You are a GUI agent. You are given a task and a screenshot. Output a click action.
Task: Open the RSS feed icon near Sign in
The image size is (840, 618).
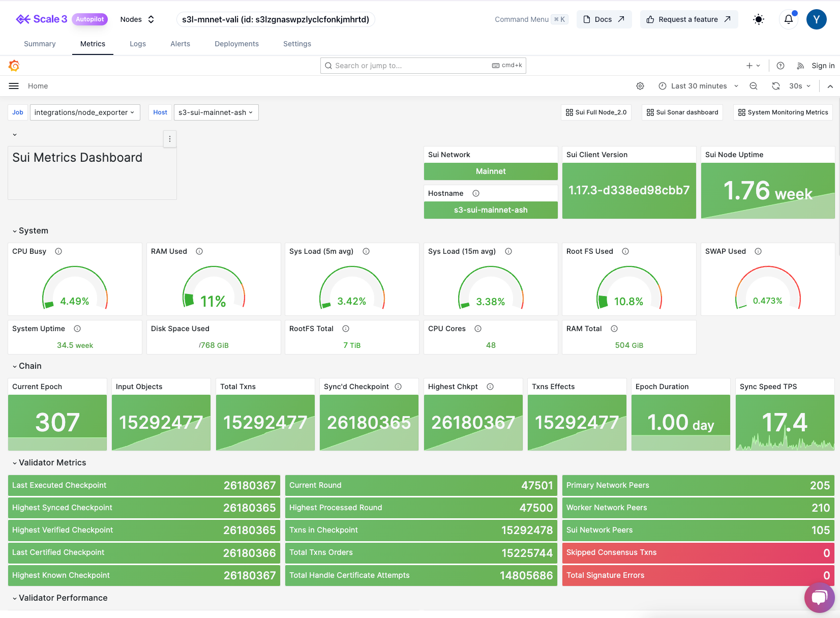click(x=800, y=65)
